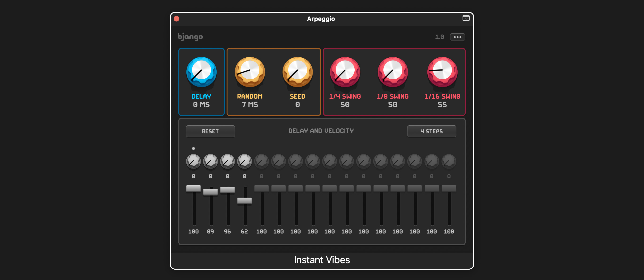
Task: Close the Arpeggio window
Action: point(176,19)
